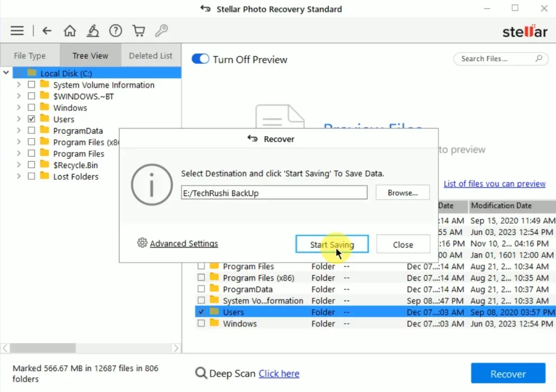The height and width of the screenshot is (392, 556).
Task: Expand the $Recycle.Bin tree node
Action: coord(19,165)
